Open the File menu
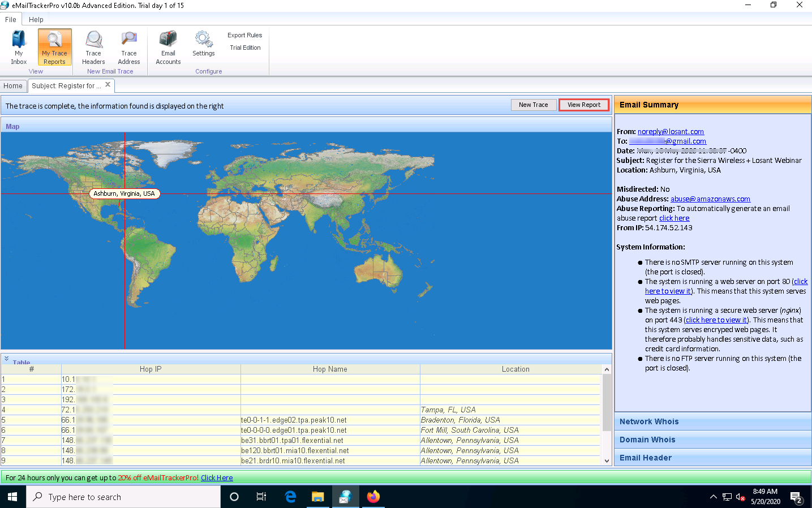 point(11,19)
